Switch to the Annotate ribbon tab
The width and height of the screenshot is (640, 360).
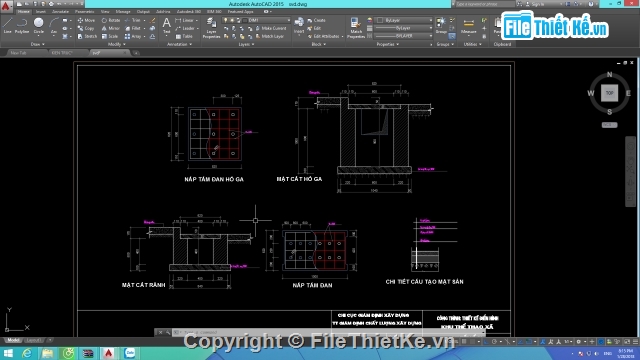pos(60,11)
